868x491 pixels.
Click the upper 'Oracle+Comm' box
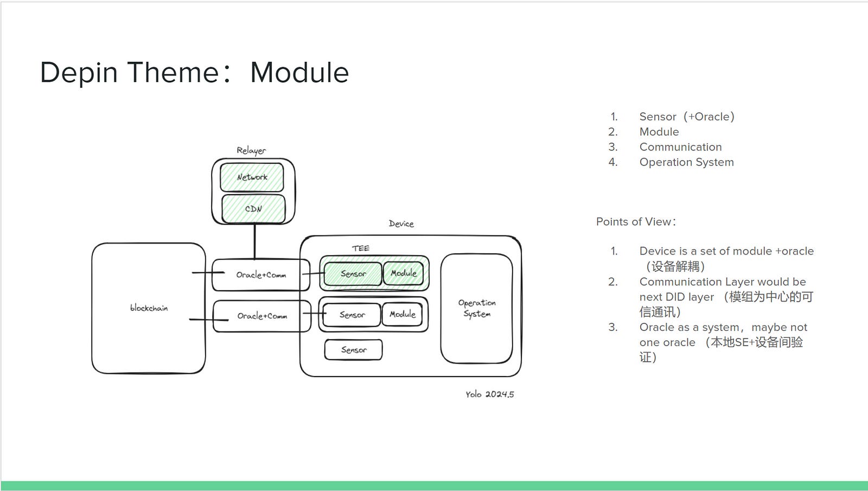261,275
